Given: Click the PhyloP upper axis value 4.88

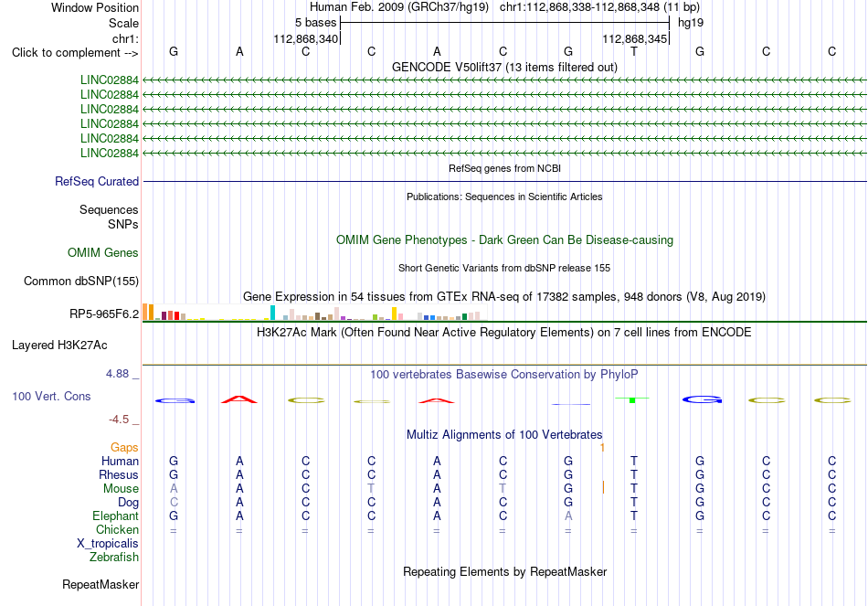Looking at the screenshot, I should pyautogui.click(x=117, y=374).
